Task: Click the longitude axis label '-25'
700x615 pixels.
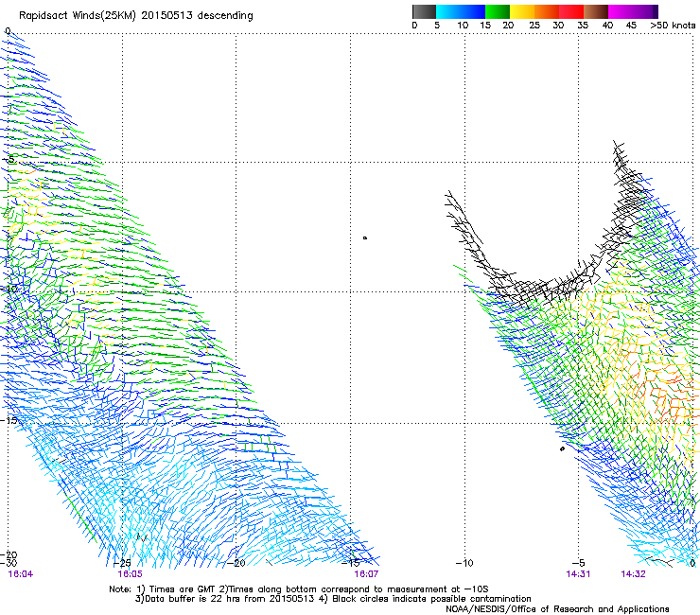Action: click(x=122, y=563)
